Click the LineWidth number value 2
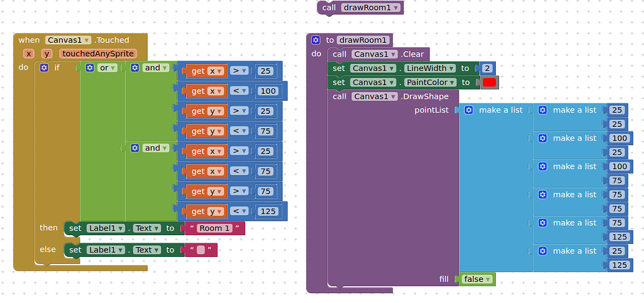The height and width of the screenshot is (303, 644). 487,68
